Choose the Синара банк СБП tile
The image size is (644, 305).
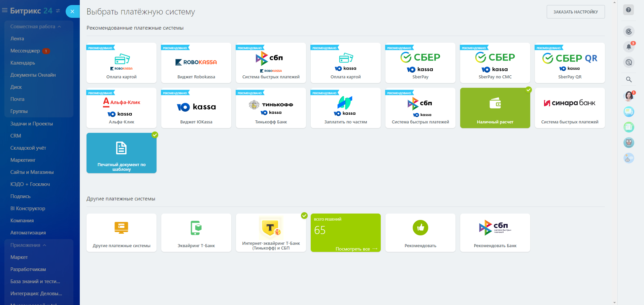click(570, 108)
